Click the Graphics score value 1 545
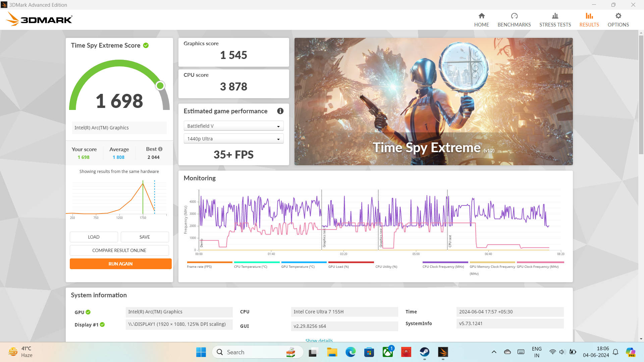The height and width of the screenshot is (362, 644). pyautogui.click(x=233, y=55)
